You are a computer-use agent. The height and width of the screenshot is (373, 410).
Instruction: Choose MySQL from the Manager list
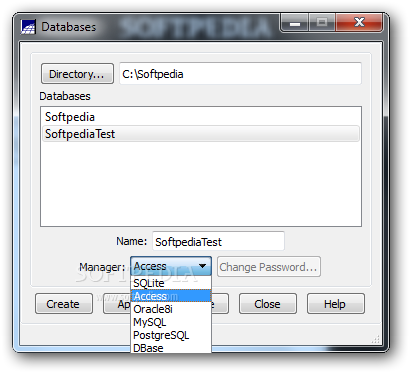coord(171,322)
